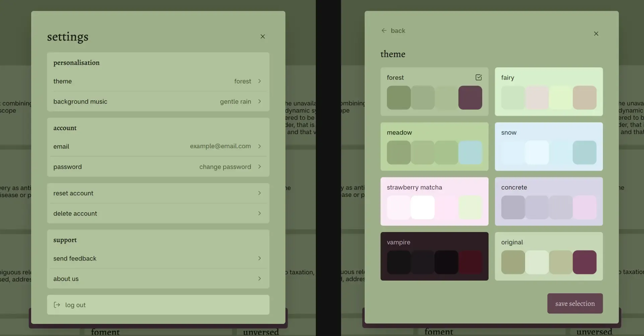Viewport: 644px width, 336px height.
Task: Go back via the back link text
Action: (x=398, y=31)
